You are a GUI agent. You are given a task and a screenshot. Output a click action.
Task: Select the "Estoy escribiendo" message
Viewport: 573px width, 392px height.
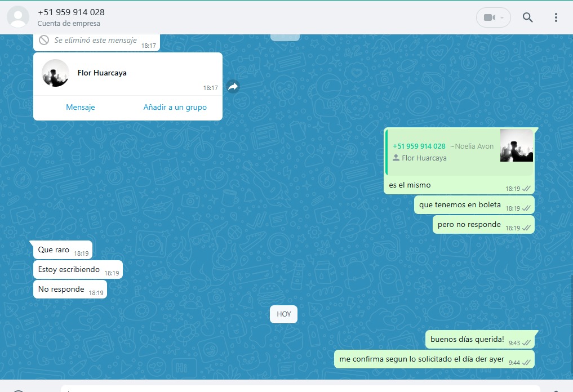(69, 270)
